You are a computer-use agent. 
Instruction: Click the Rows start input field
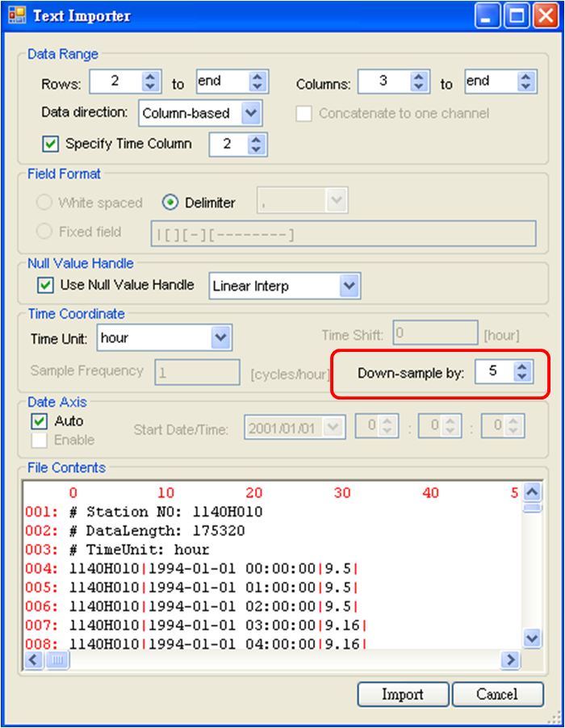tap(115, 82)
